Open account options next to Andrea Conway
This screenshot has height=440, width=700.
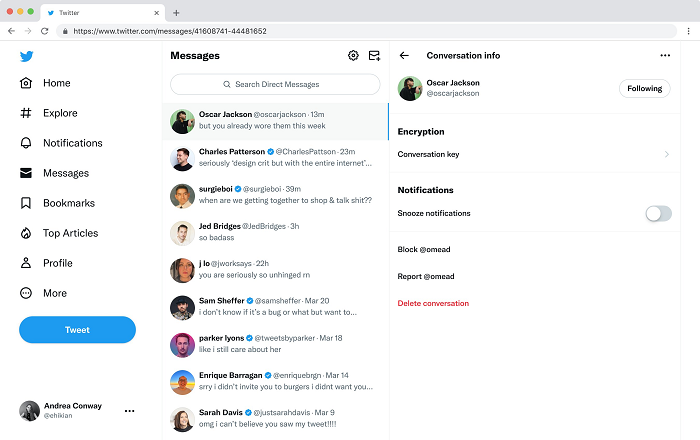coord(129,411)
